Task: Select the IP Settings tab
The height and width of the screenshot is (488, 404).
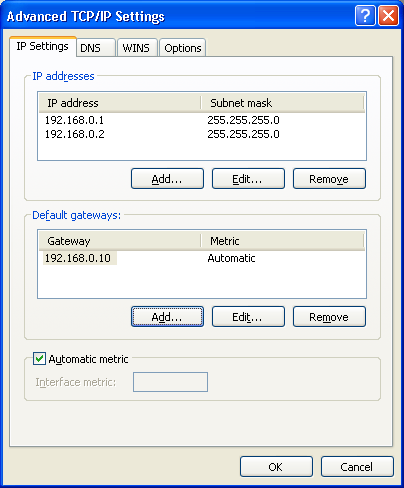Action: coord(43,46)
